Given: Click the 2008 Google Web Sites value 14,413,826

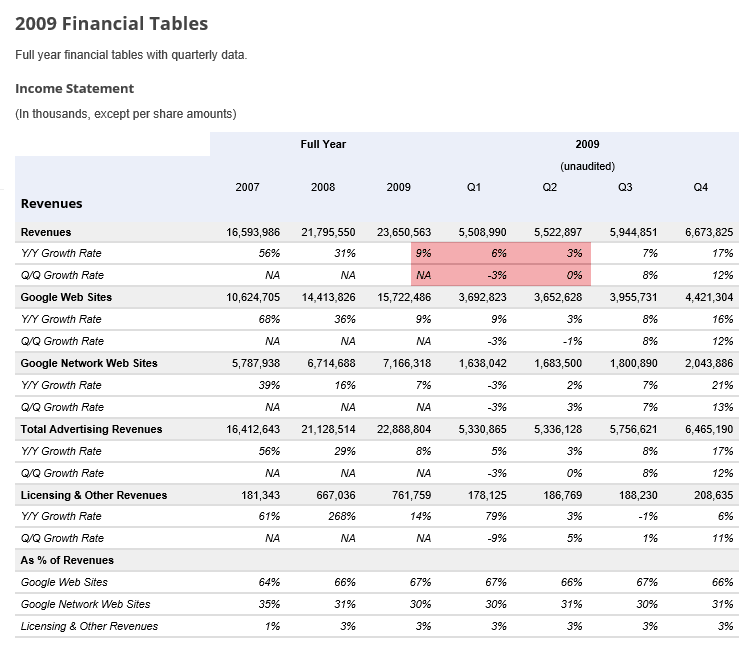Looking at the screenshot, I should pos(329,297).
